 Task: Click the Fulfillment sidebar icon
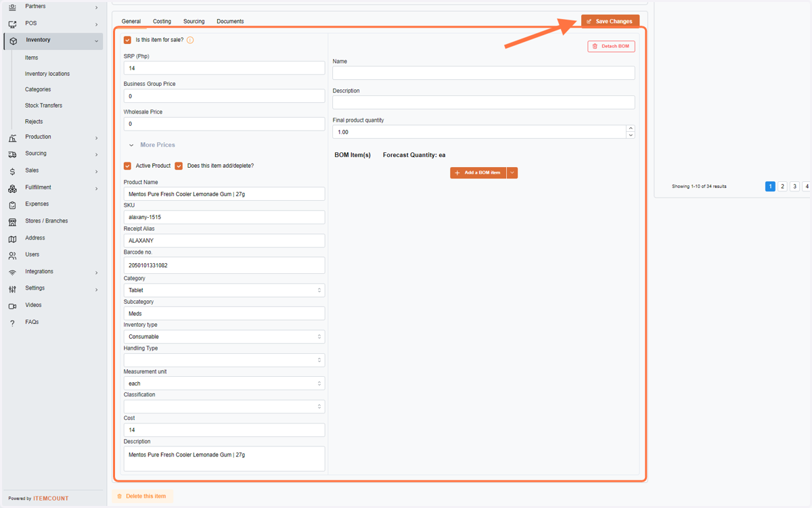[12, 188]
